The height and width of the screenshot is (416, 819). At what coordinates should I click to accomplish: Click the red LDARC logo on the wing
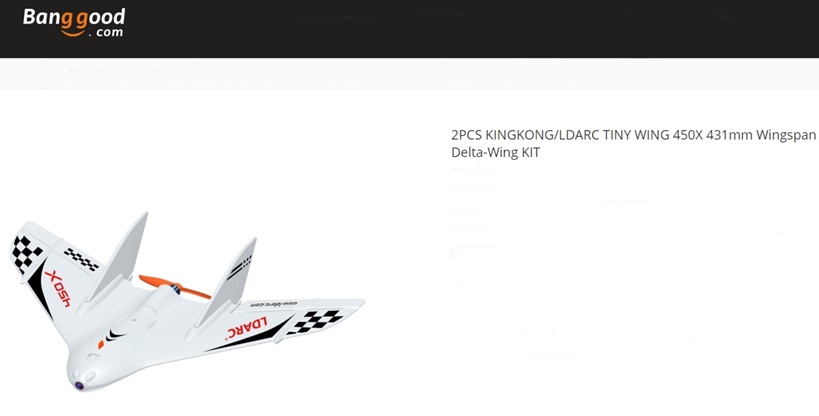click(247, 328)
